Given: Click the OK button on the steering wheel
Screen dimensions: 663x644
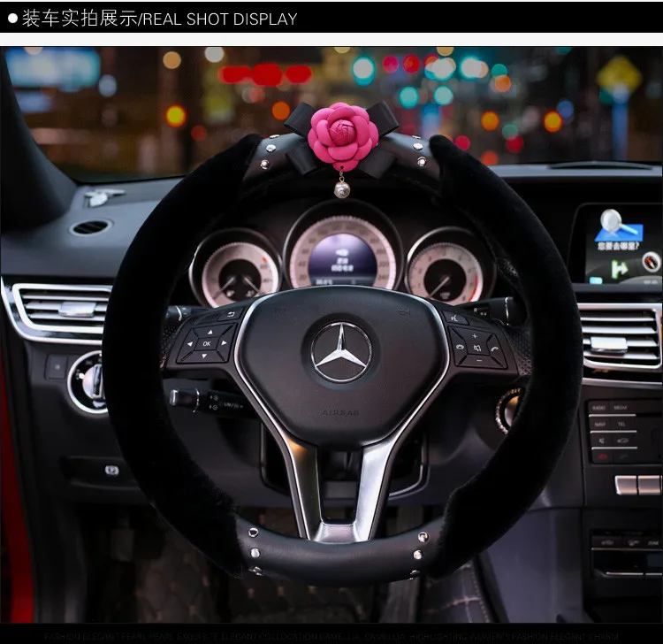Looking at the screenshot, I should click(x=207, y=343).
